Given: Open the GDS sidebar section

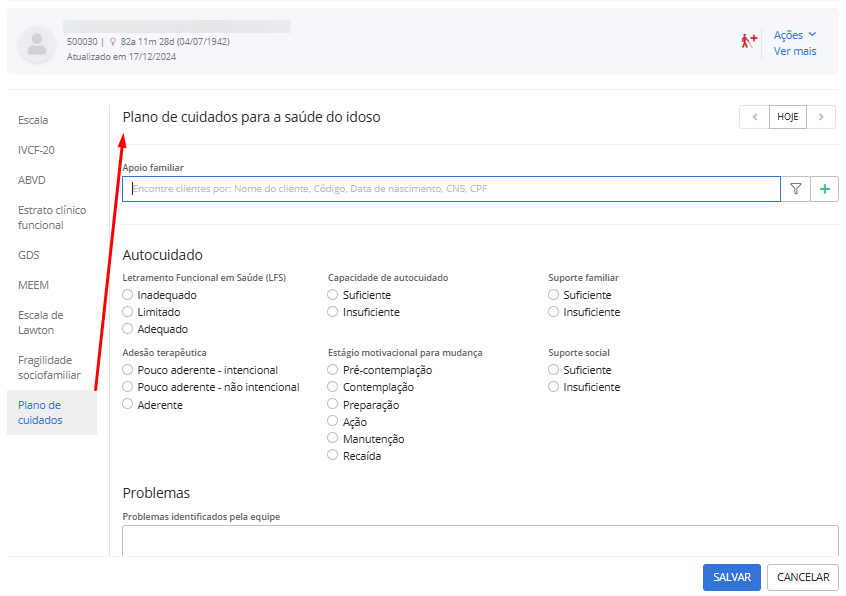Looking at the screenshot, I should [x=29, y=255].
